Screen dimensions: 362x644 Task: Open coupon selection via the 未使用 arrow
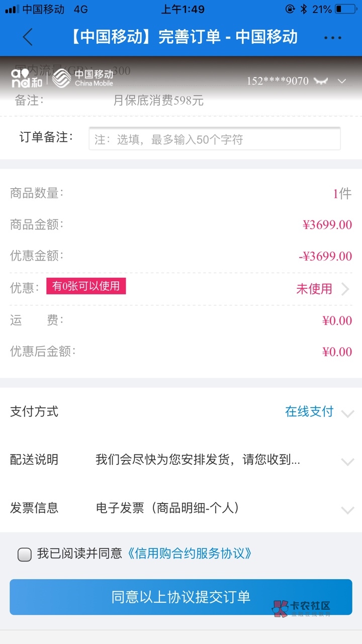(x=345, y=289)
